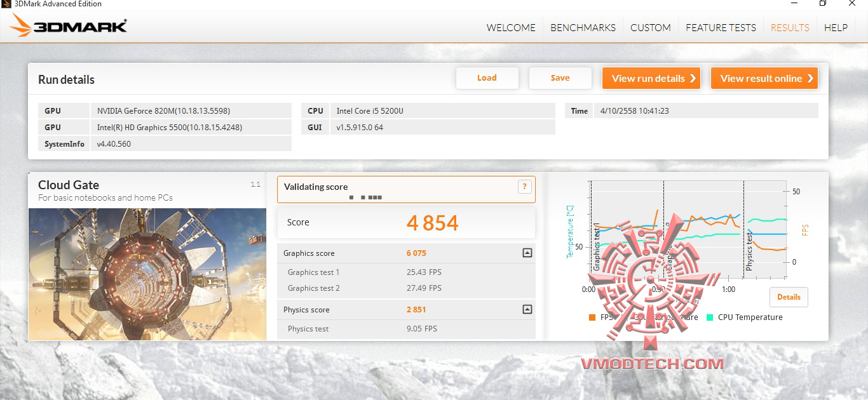
Task: Select SystemInfo version v4.40.560
Action: click(114, 143)
